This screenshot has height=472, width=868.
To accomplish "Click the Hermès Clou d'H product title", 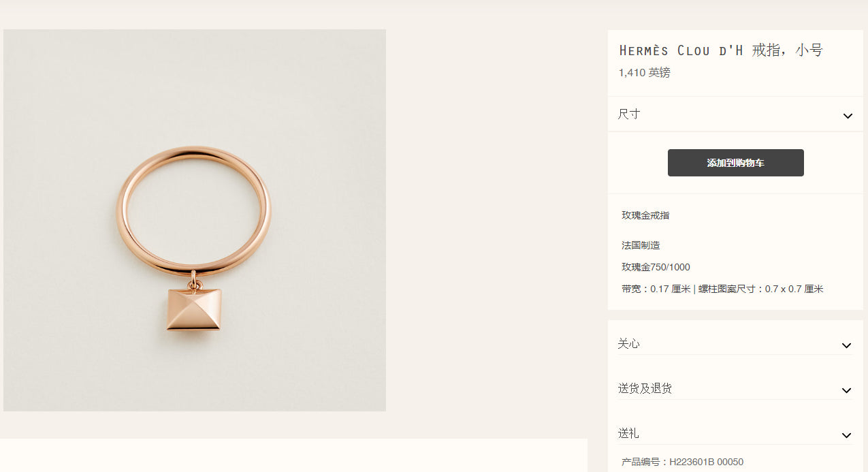I will 721,50.
